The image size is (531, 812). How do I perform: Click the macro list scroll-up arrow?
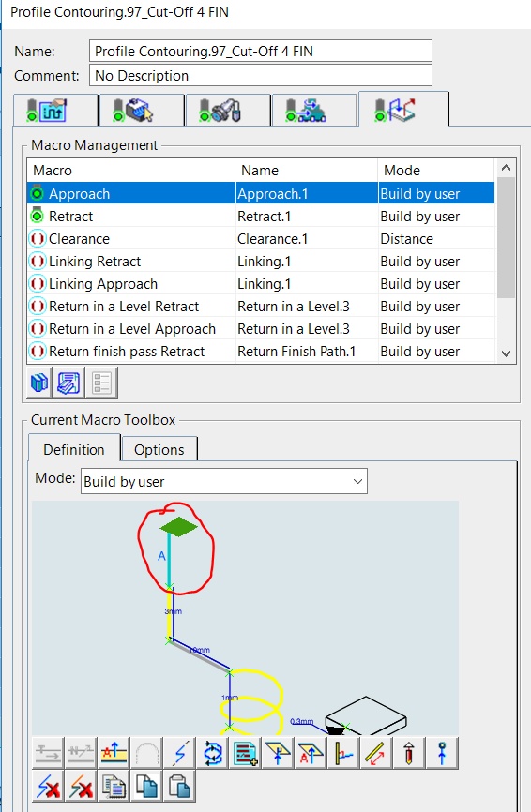point(506,168)
